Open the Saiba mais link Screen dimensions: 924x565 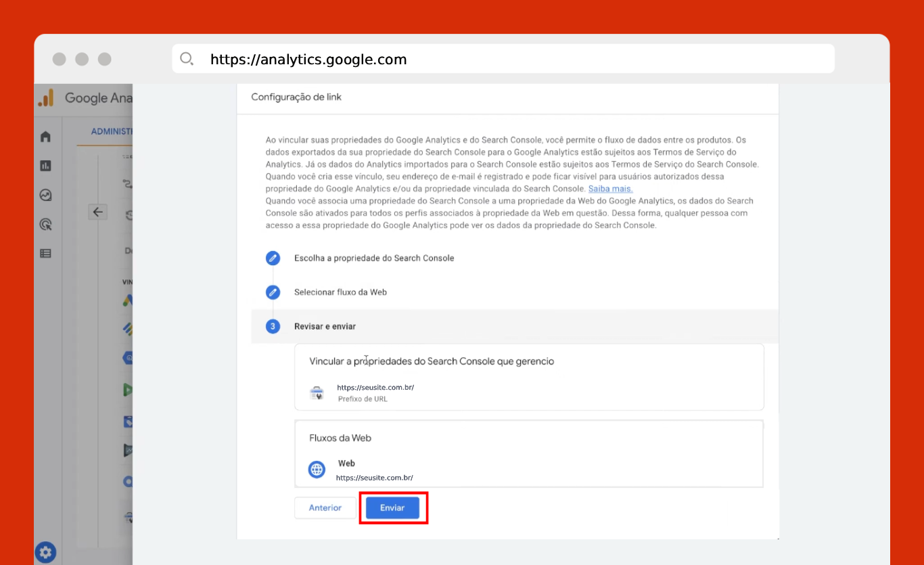pos(610,189)
